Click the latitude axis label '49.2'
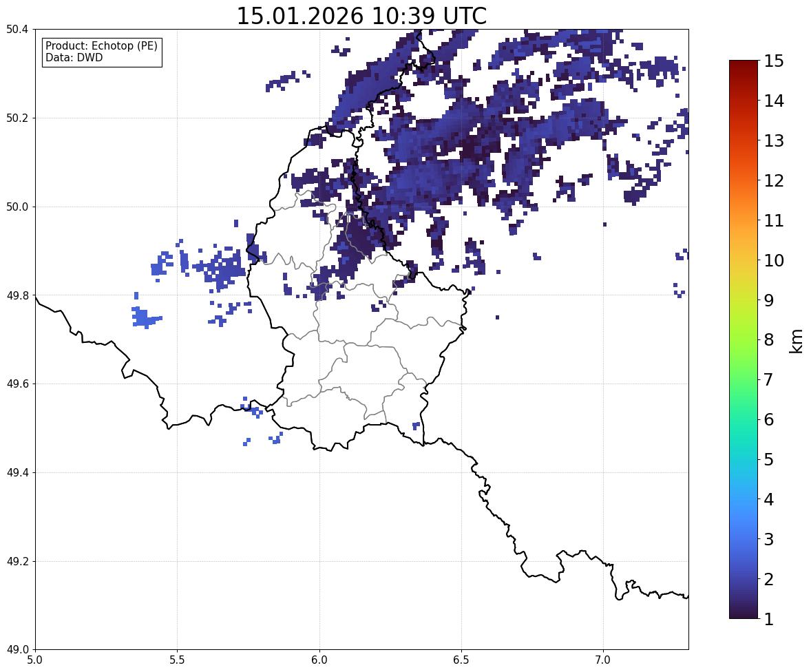This screenshot has width=811, height=672. pos(17,561)
